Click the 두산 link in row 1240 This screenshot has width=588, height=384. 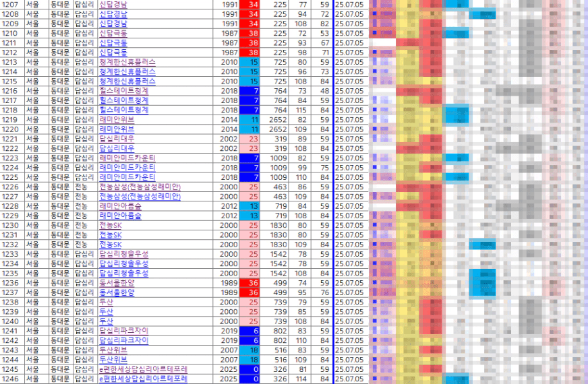pos(106,321)
